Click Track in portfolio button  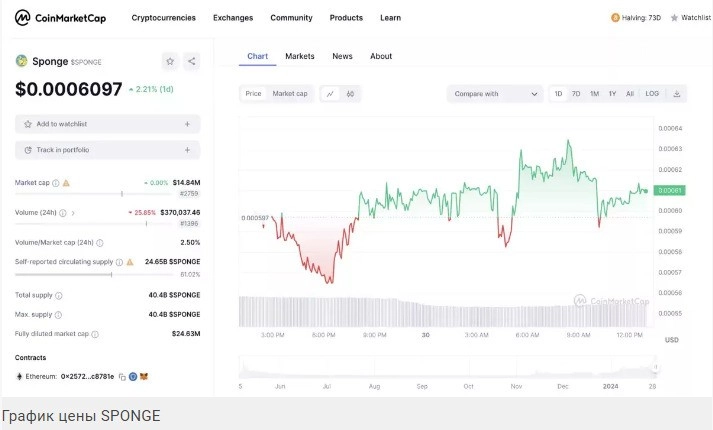coord(107,150)
